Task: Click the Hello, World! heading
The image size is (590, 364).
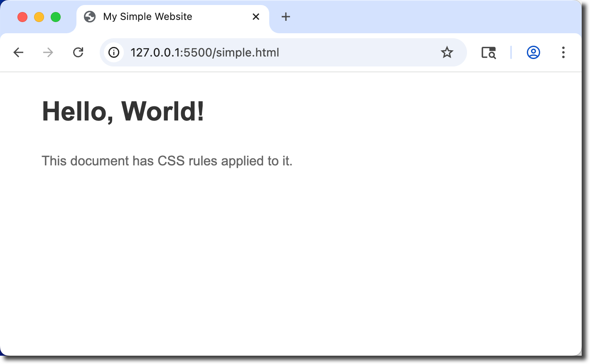Action: [x=123, y=111]
